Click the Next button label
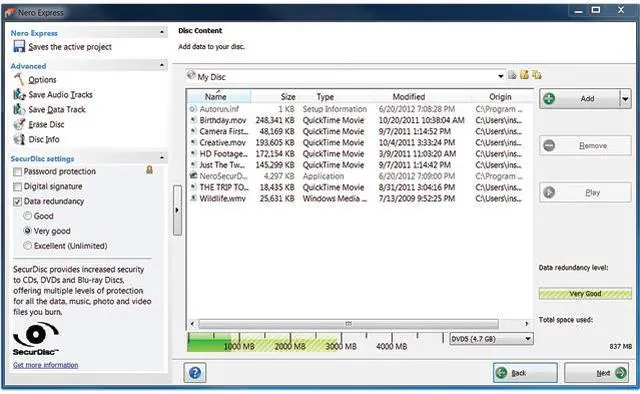 pyautogui.click(x=603, y=373)
